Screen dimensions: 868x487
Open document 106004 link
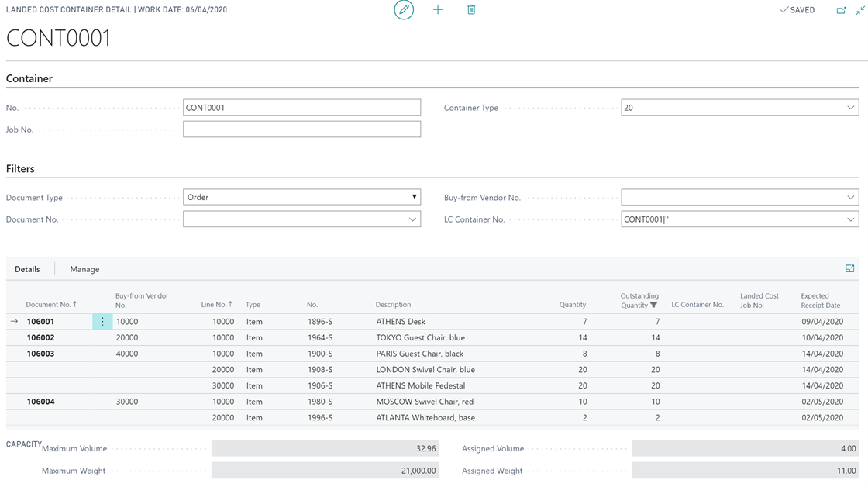[41, 402]
